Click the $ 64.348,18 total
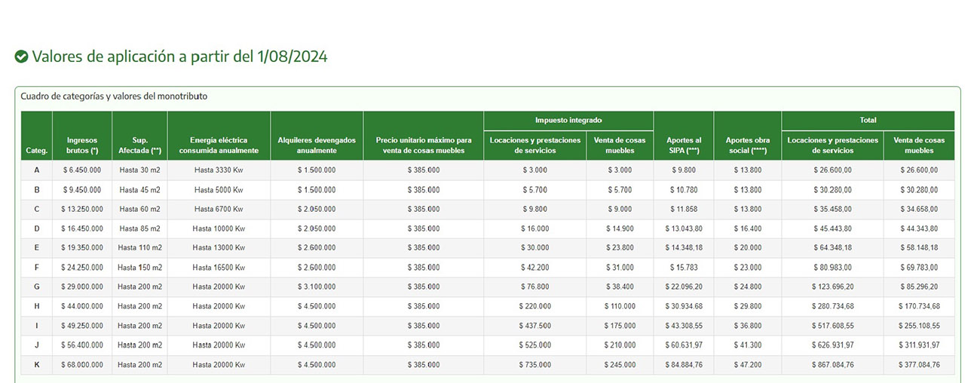 point(833,248)
